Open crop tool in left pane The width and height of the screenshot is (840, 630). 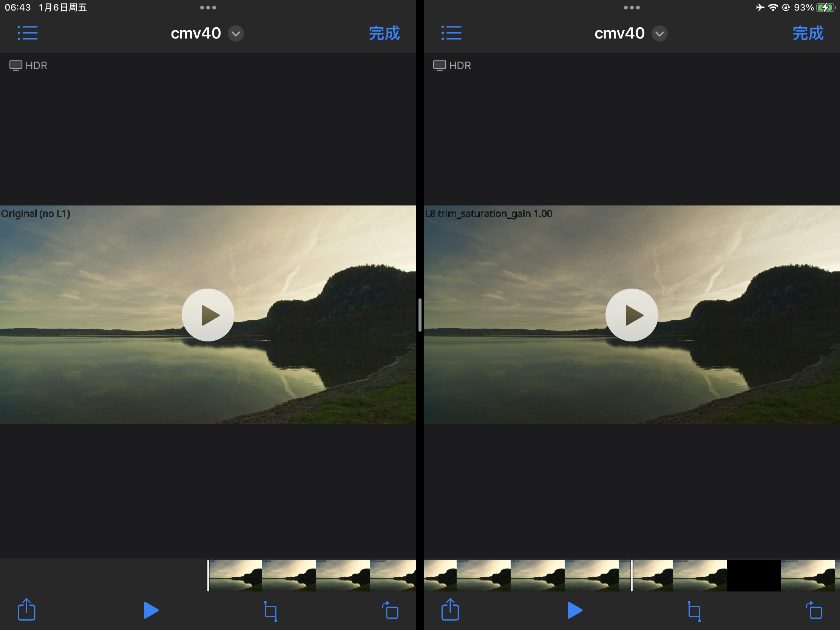pos(270,611)
